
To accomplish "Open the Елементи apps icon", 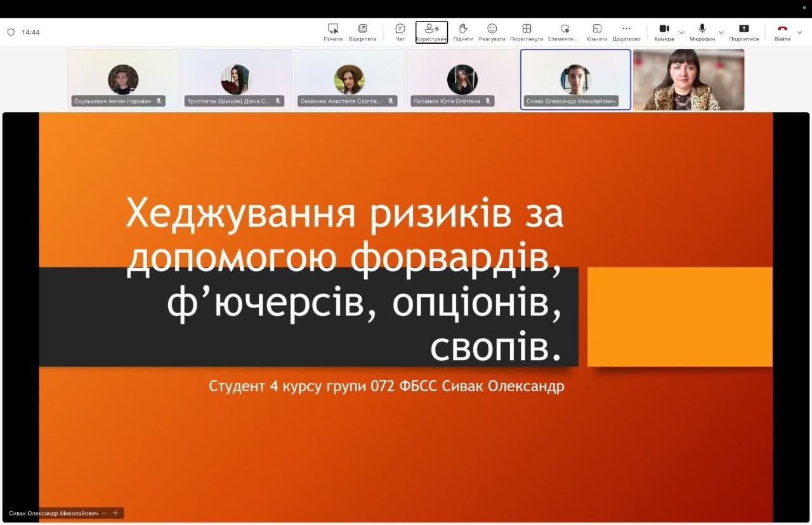I will [564, 29].
